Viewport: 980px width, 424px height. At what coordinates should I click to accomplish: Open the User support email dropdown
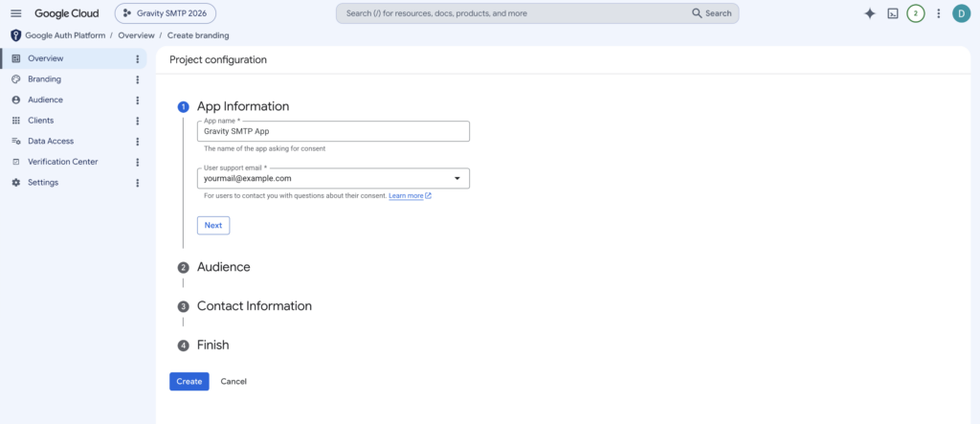click(333, 178)
